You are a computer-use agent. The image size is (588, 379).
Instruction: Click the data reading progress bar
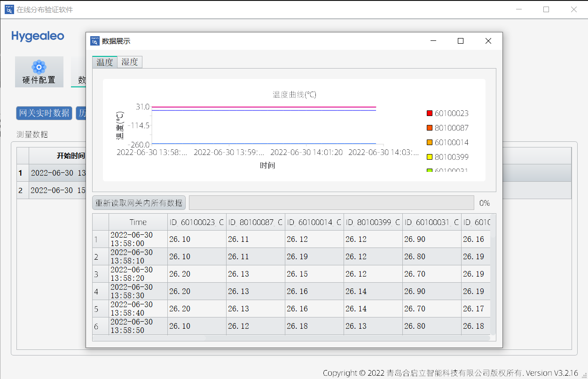click(x=331, y=203)
